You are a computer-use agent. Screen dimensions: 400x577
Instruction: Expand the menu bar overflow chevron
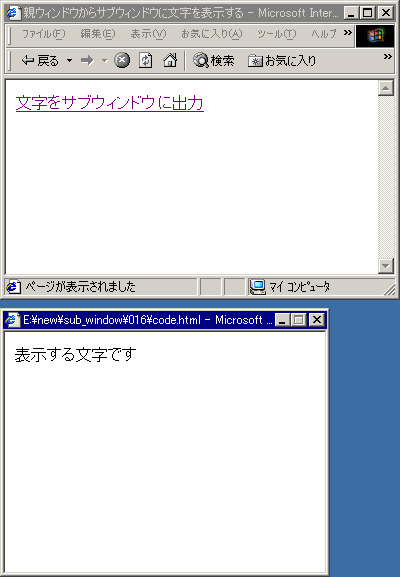click(348, 32)
